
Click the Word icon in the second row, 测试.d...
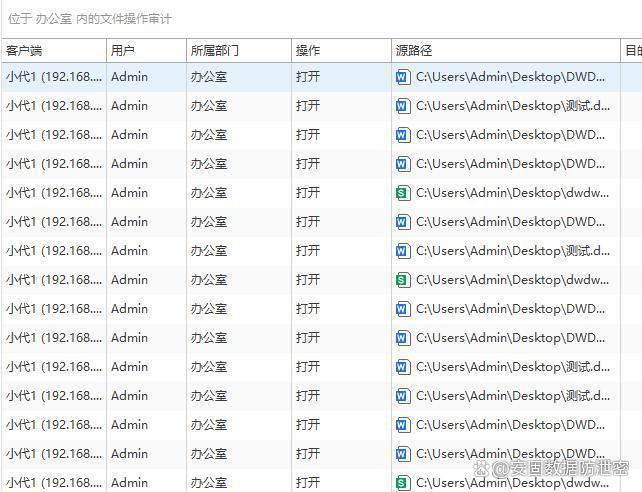[403, 106]
